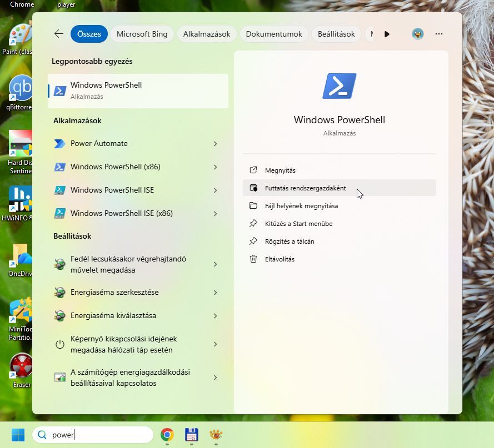This screenshot has height=448, width=494.
Task: Open Chrome from the taskbar
Action: tap(167, 435)
